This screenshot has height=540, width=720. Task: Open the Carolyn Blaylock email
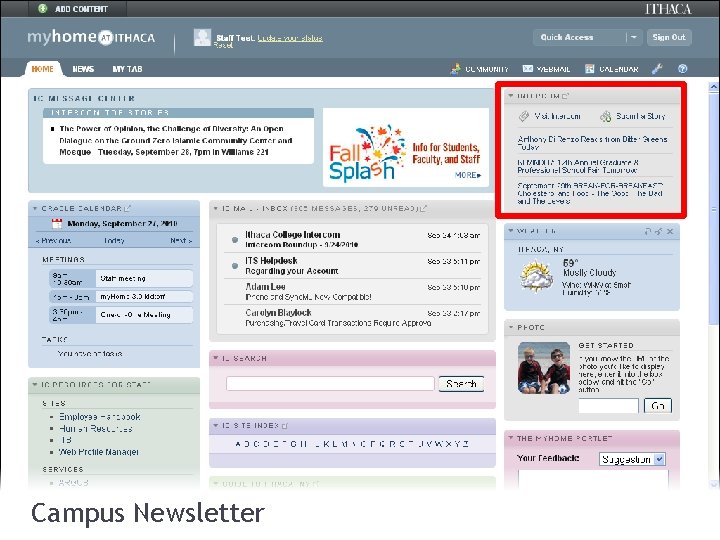point(353,318)
